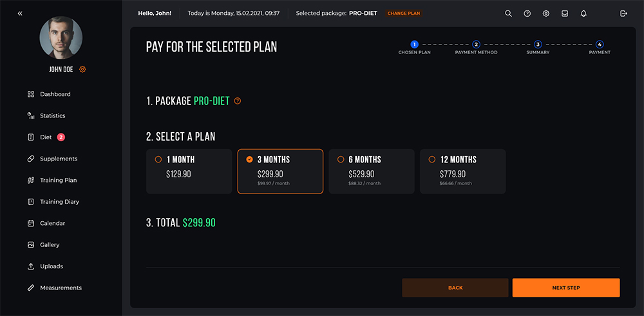
Task: Go to Payment Method step 2
Action: (x=476, y=44)
